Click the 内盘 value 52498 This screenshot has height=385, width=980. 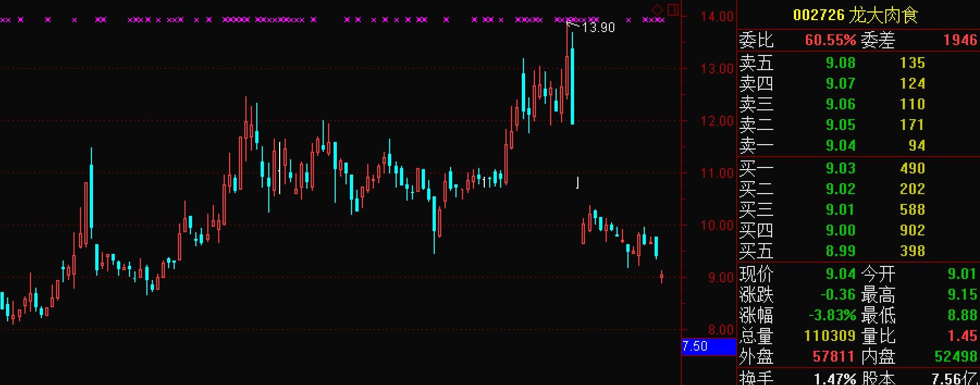(956, 357)
